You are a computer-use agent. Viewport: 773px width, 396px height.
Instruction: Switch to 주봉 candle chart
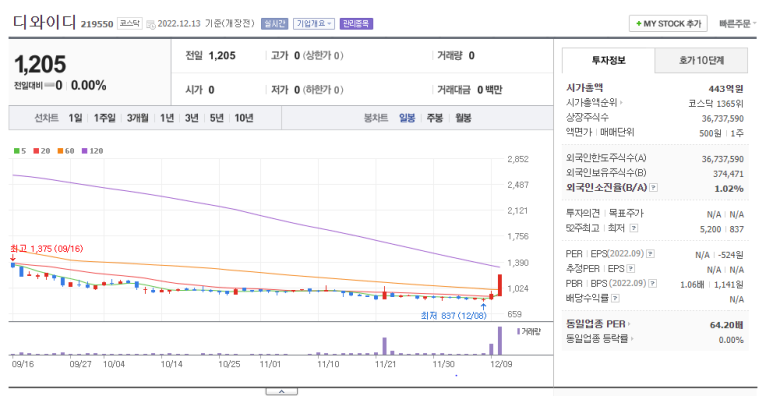pos(434,118)
